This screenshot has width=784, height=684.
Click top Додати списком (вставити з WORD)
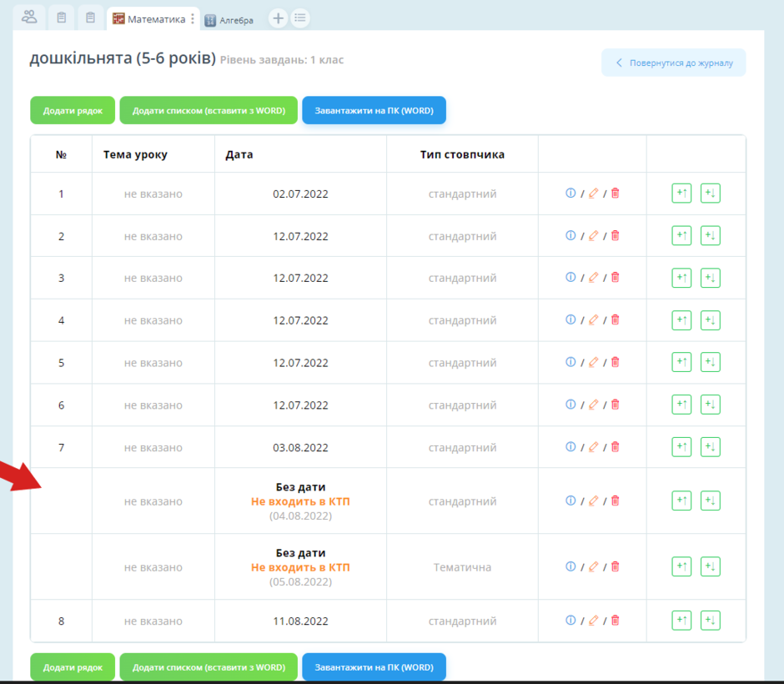[209, 110]
